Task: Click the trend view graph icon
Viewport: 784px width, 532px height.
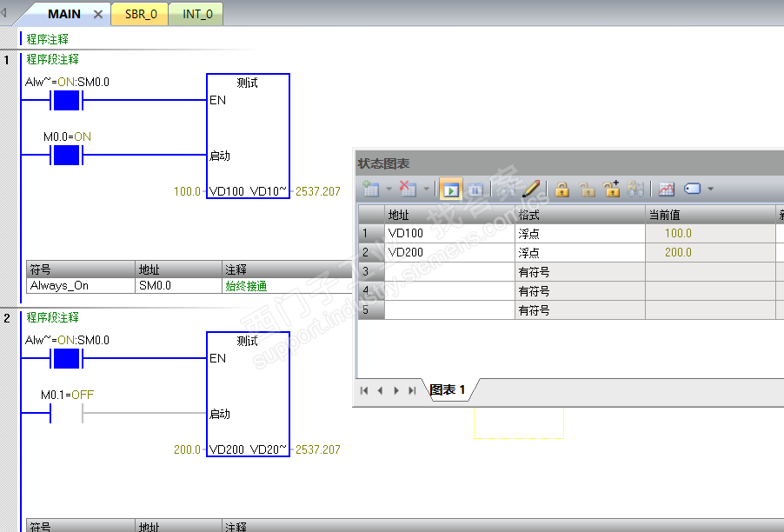Action: tap(667, 189)
